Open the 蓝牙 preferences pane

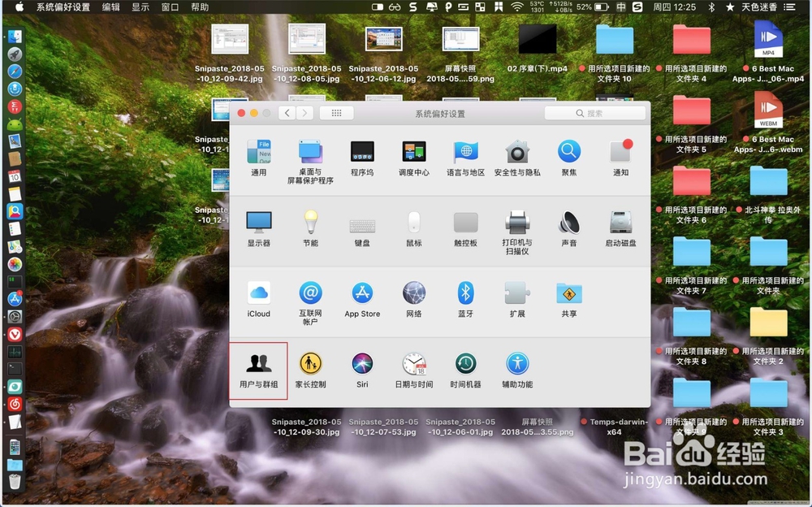pos(465,297)
